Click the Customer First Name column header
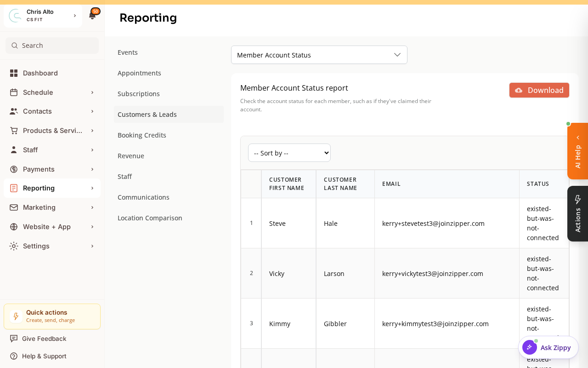Image resolution: width=588 pixels, height=368 pixels. [x=288, y=184]
